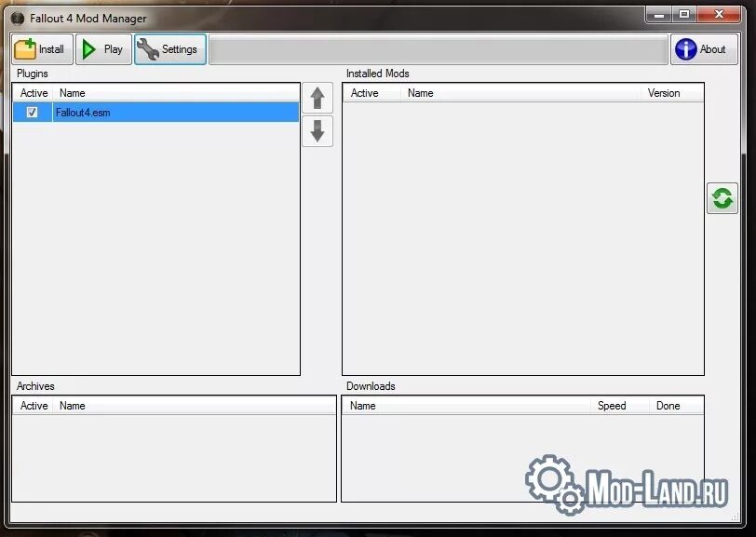The width and height of the screenshot is (756, 537).
Task: Click Downloads Done column header
Action: 676,406
